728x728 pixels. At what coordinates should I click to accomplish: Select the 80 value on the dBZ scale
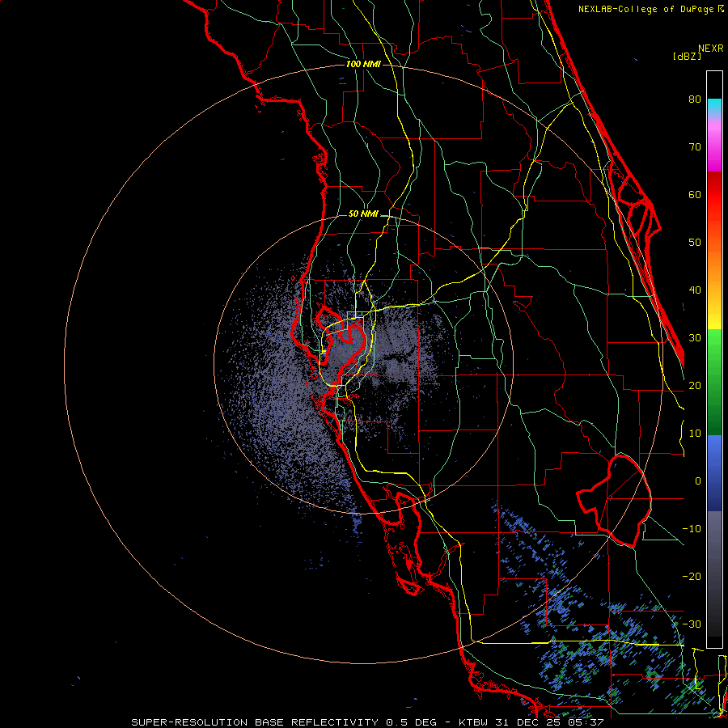[695, 99]
